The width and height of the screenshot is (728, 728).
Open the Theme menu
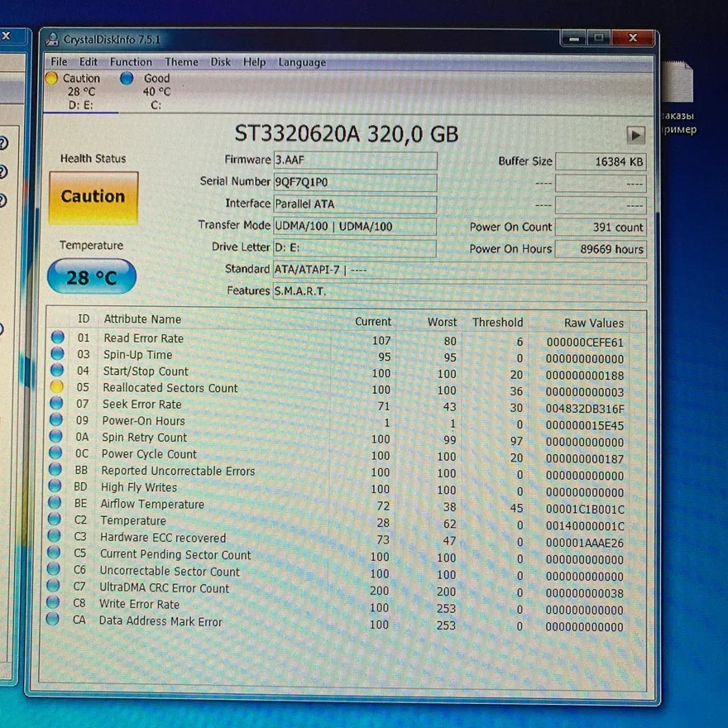181,62
